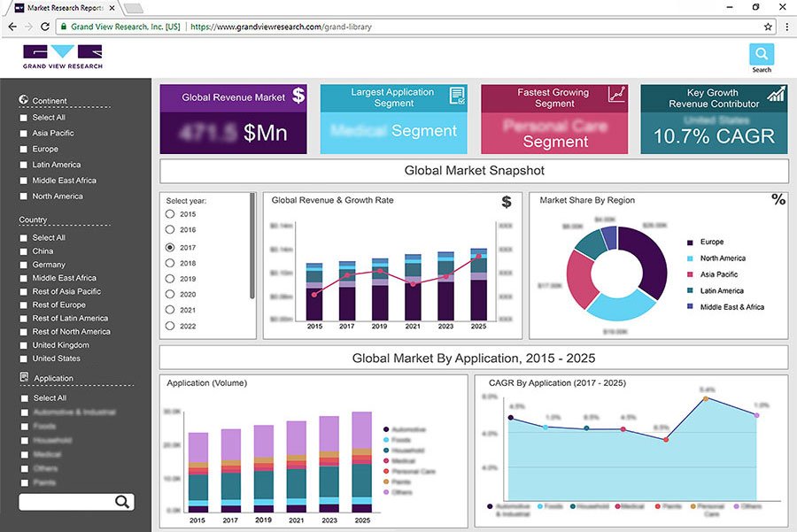Click the dollar icon on Global Revenue Market card
Screen dimensions: 797x532
[297, 97]
